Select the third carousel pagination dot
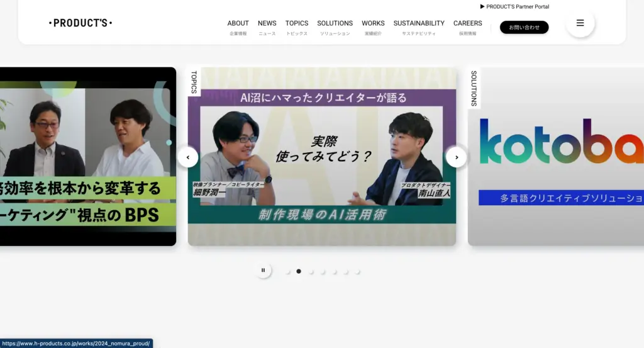This screenshot has width=644, height=348. pos(311,272)
